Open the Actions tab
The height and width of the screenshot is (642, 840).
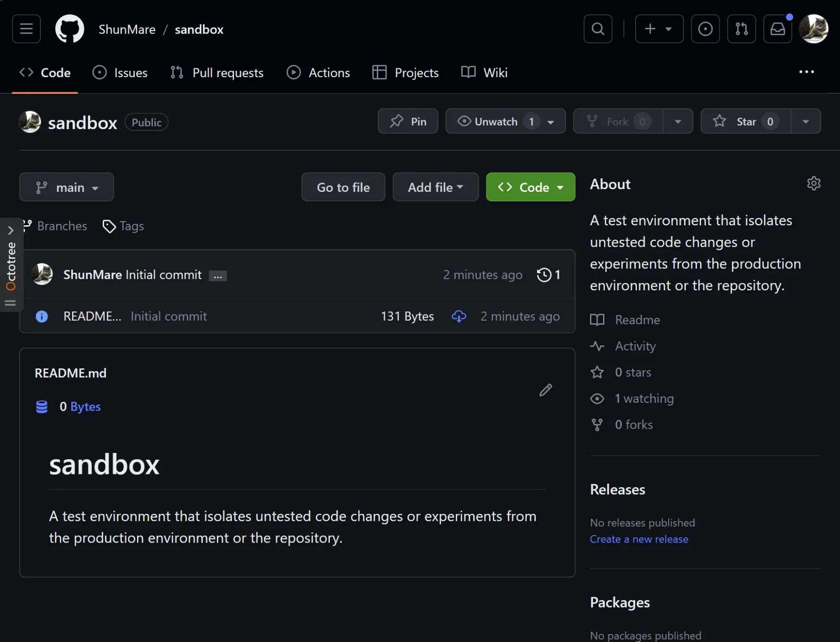(318, 72)
